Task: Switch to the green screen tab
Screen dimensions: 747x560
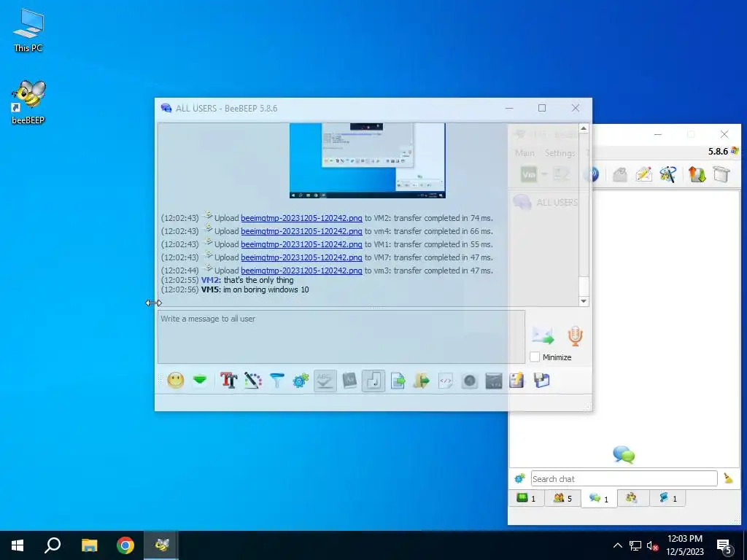Action: coord(527,499)
